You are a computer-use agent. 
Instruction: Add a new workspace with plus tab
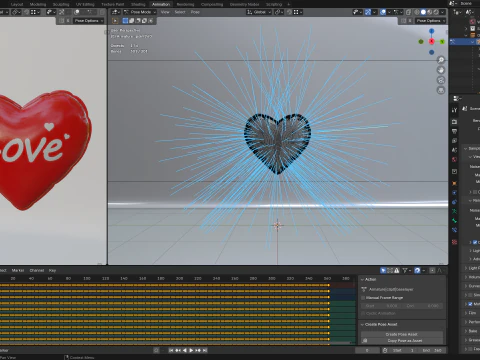click(289, 4)
